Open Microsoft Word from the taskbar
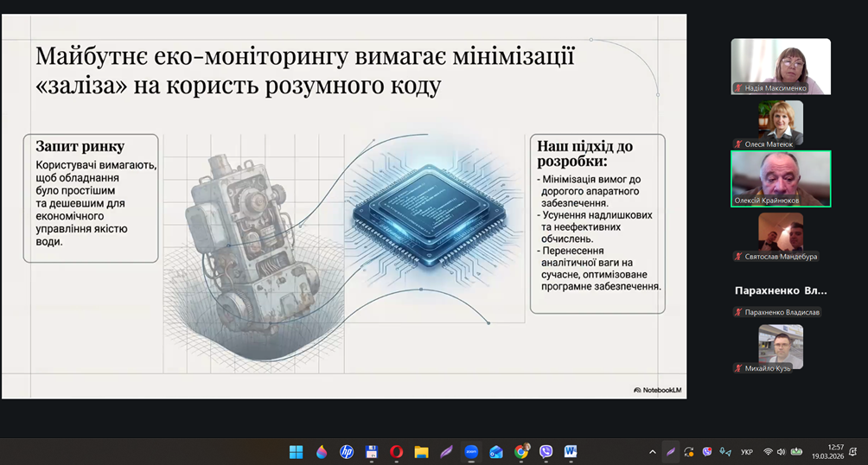The height and width of the screenshot is (465, 868). (571, 451)
